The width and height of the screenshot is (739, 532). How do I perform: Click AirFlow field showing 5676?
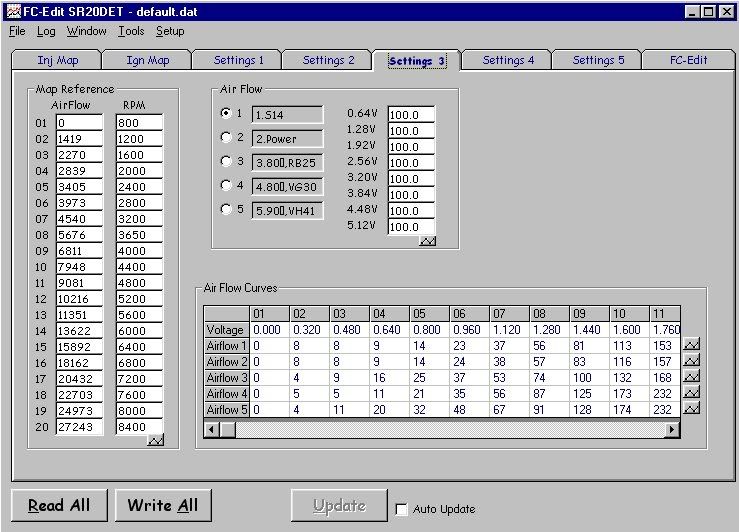click(79, 235)
